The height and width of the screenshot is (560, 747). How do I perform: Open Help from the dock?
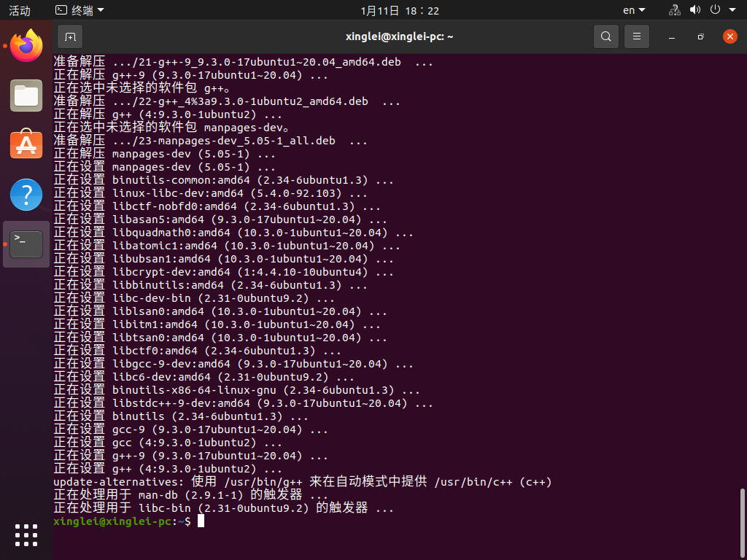pos(26,194)
